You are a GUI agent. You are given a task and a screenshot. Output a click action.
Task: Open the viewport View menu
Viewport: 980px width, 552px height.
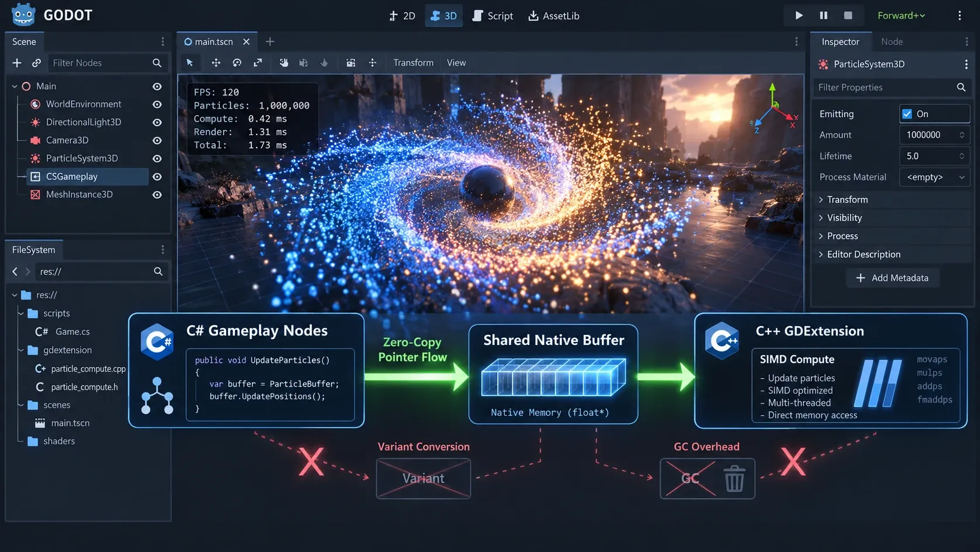pos(456,63)
